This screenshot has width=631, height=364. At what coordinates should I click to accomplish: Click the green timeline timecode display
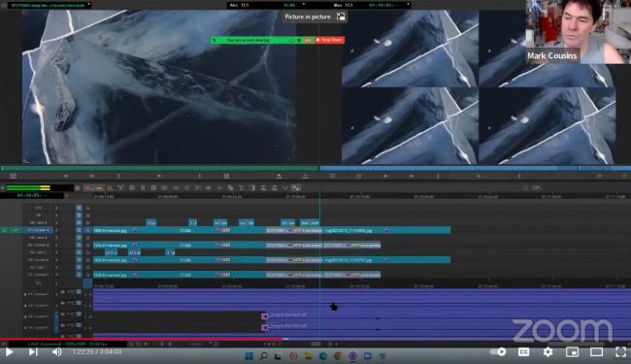point(31,195)
